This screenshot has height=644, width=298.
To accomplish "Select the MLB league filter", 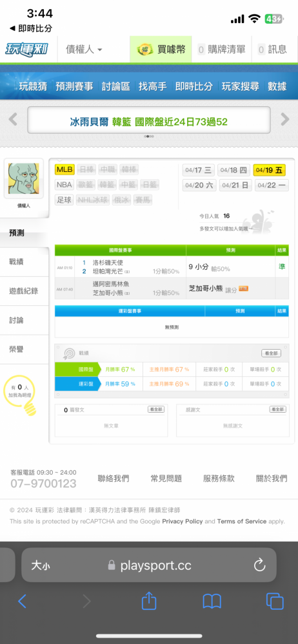I will click(65, 169).
